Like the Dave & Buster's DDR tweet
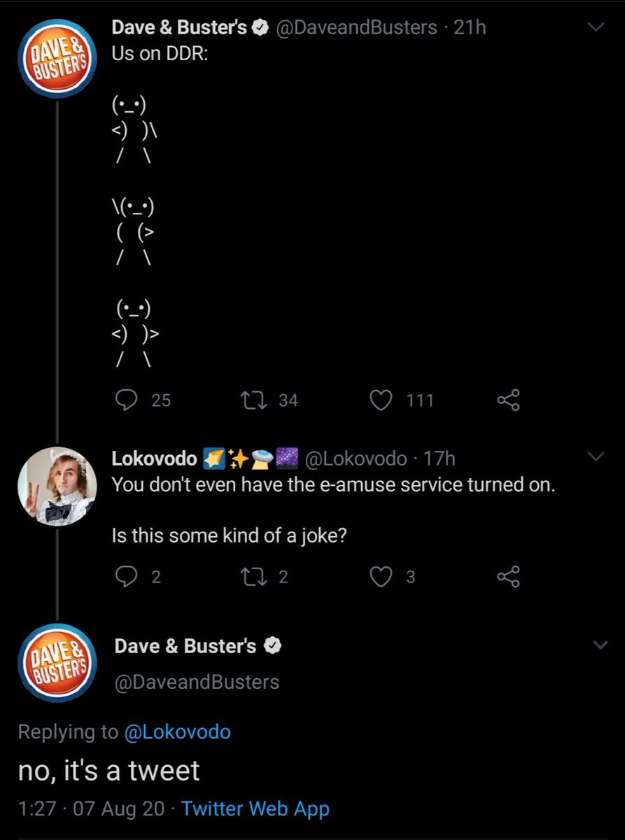Image resolution: width=625 pixels, height=840 pixels. click(380, 400)
